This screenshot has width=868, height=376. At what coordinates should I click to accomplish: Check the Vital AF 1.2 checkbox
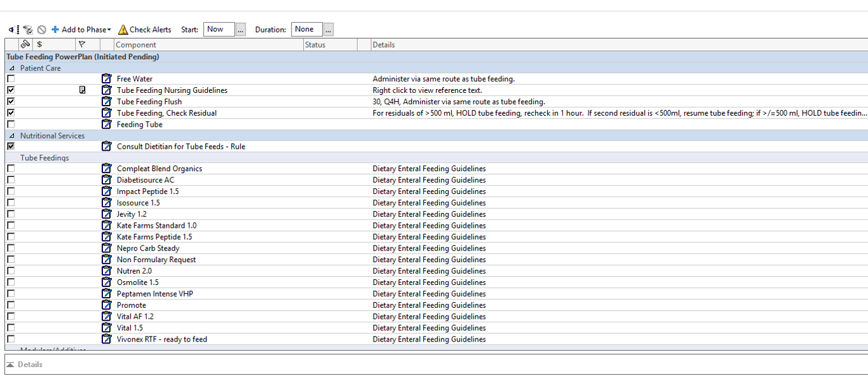click(x=11, y=317)
